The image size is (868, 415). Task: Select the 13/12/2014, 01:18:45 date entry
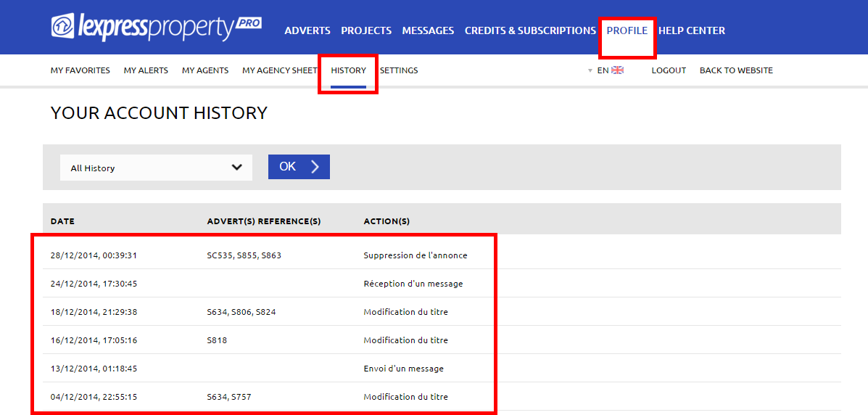click(94, 369)
